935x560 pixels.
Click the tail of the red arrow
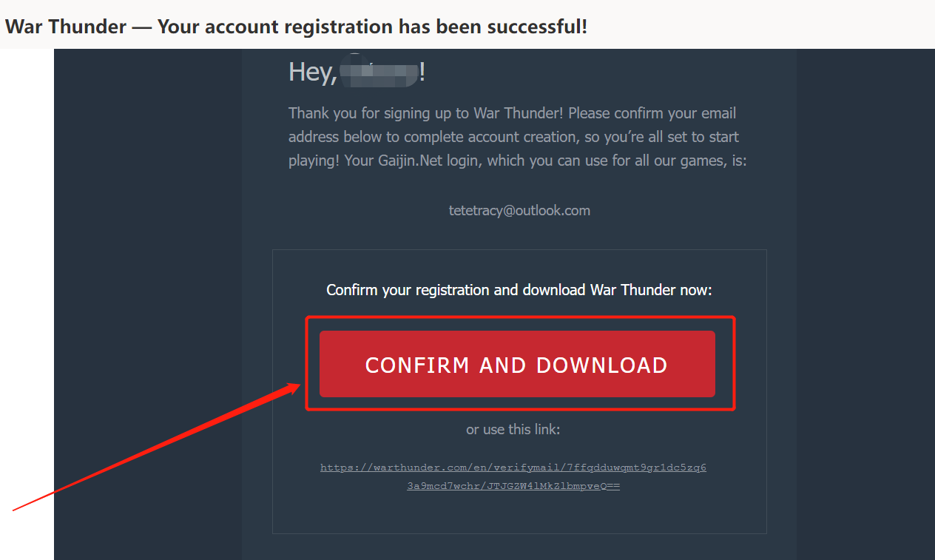coord(15,509)
